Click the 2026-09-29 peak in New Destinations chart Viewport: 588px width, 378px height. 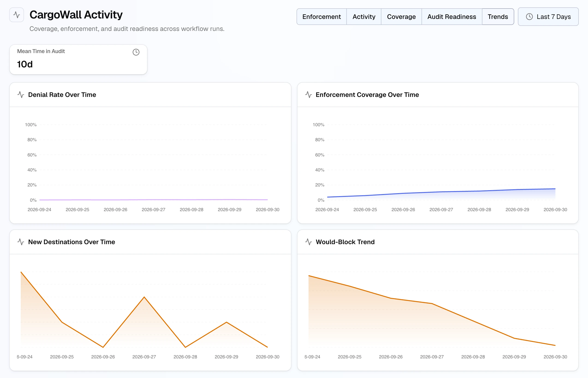coord(226,322)
